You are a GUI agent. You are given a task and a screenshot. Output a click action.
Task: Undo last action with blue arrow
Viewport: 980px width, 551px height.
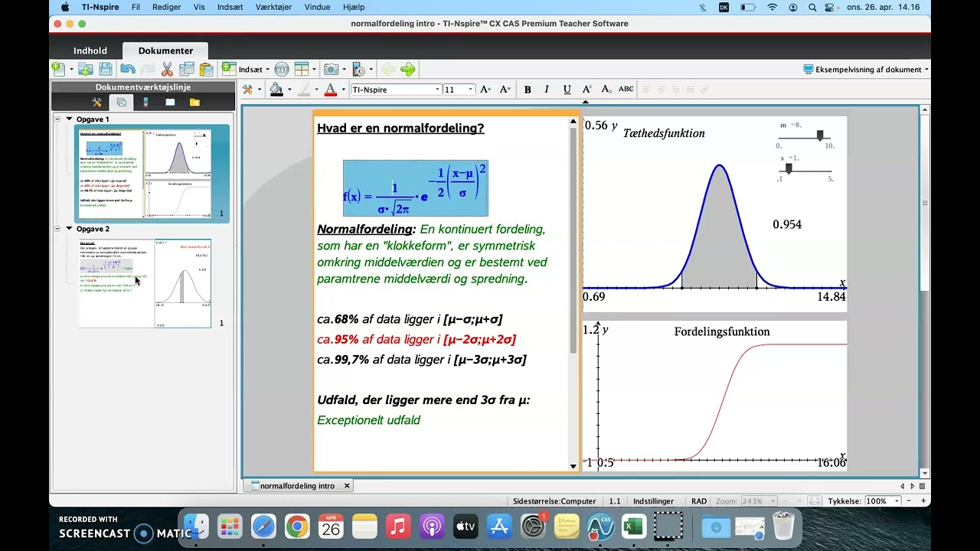pos(128,70)
